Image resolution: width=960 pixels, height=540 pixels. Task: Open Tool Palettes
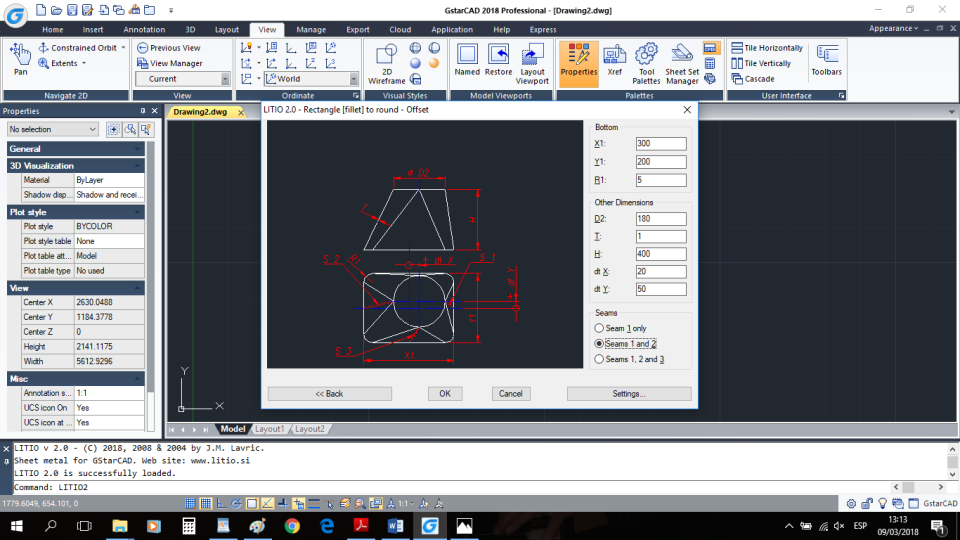[647, 64]
